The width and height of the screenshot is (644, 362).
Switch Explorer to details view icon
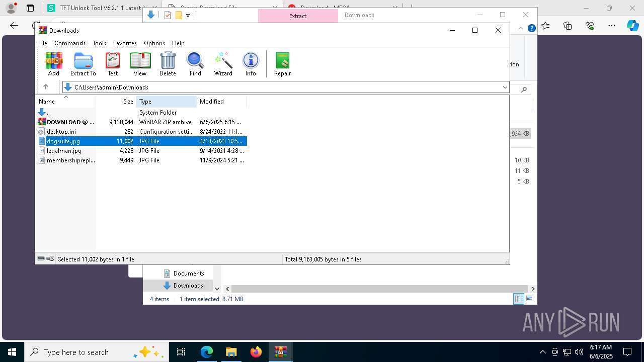point(519,299)
